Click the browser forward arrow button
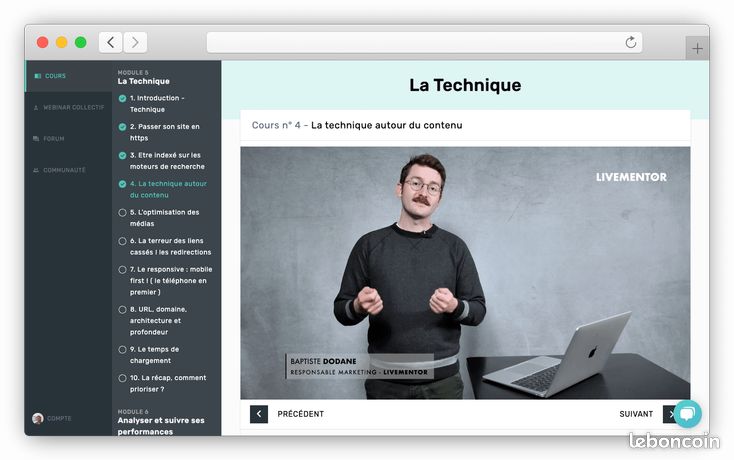This screenshot has height=460, width=734. 135,43
